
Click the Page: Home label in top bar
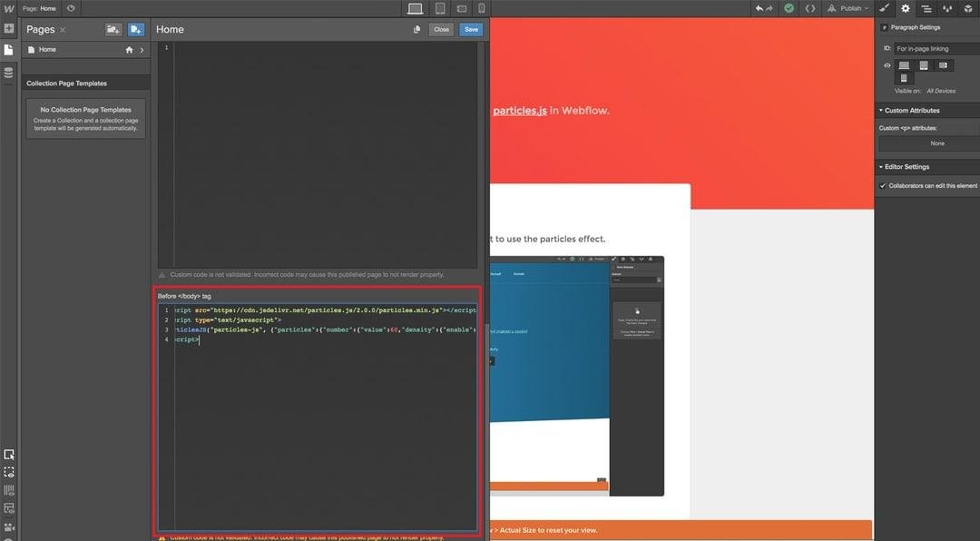tap(39, 9)
